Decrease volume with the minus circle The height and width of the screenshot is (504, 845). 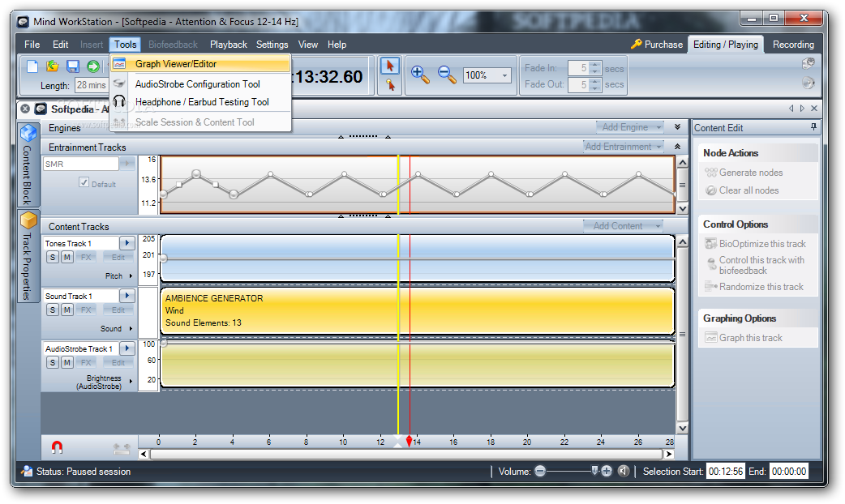[540, 471]
